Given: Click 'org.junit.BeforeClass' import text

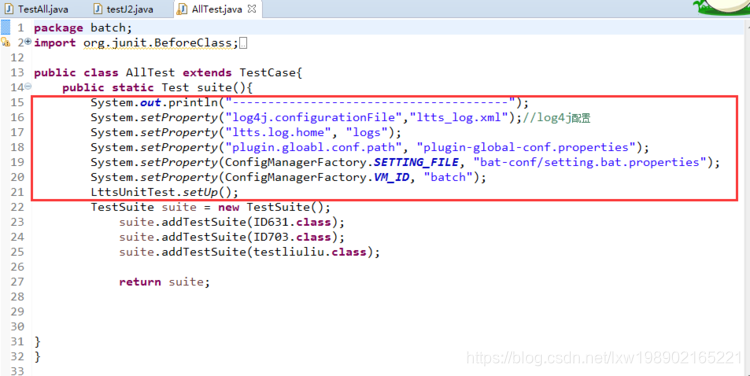Looking at the screenshot, I should 157,43.
